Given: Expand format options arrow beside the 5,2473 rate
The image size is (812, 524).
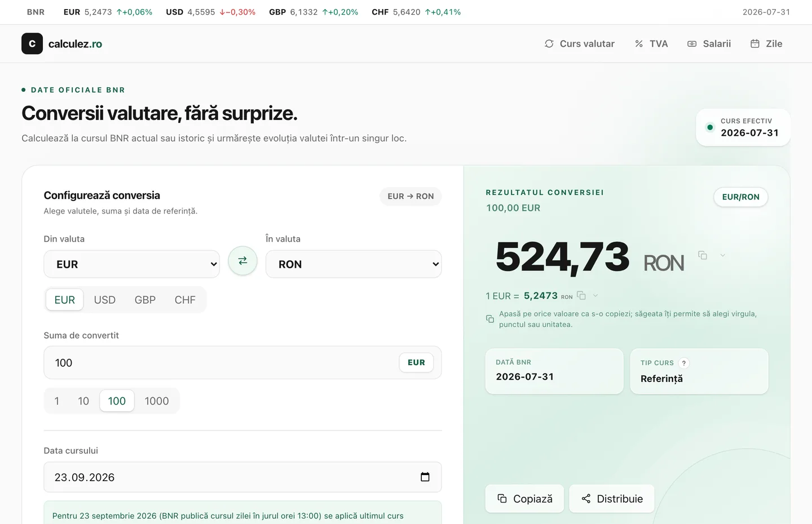Looking at the screenshot, I should [595, 295].
